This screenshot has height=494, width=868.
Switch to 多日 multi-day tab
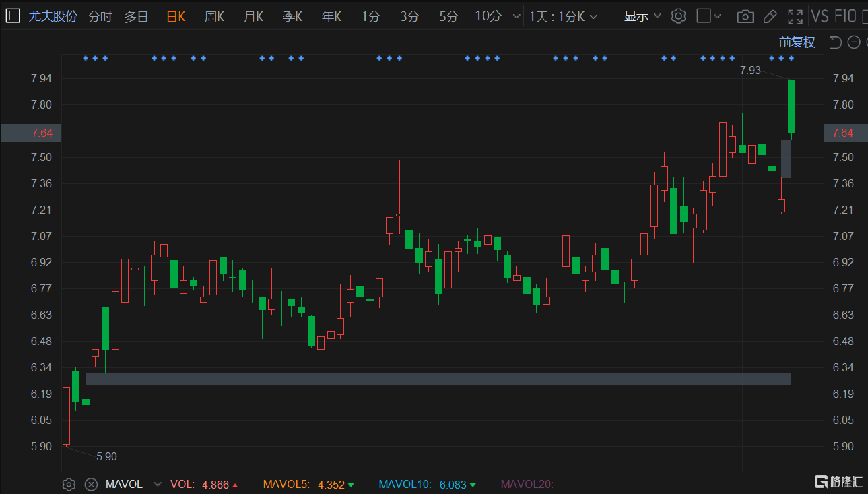click(x=136, y=17)
